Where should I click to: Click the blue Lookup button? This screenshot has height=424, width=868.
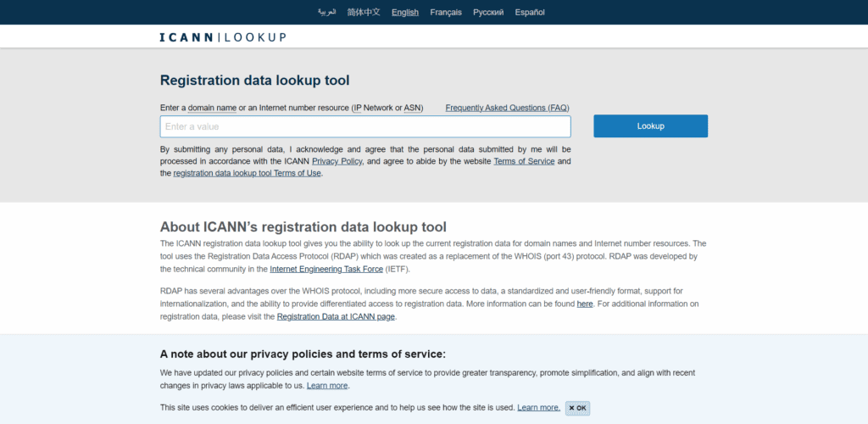point(650,126)
